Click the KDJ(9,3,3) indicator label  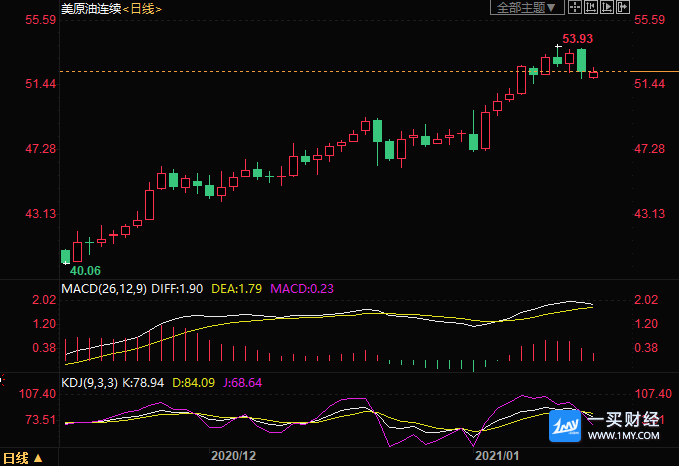pos(89,383)
